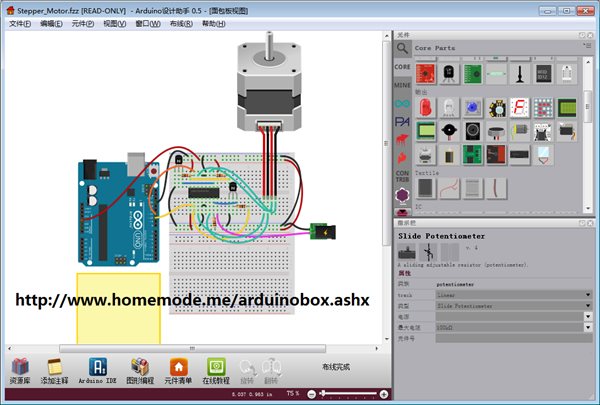The image size is (600, 405).
Task: Select the white LED part
Action: pos(449,108)
